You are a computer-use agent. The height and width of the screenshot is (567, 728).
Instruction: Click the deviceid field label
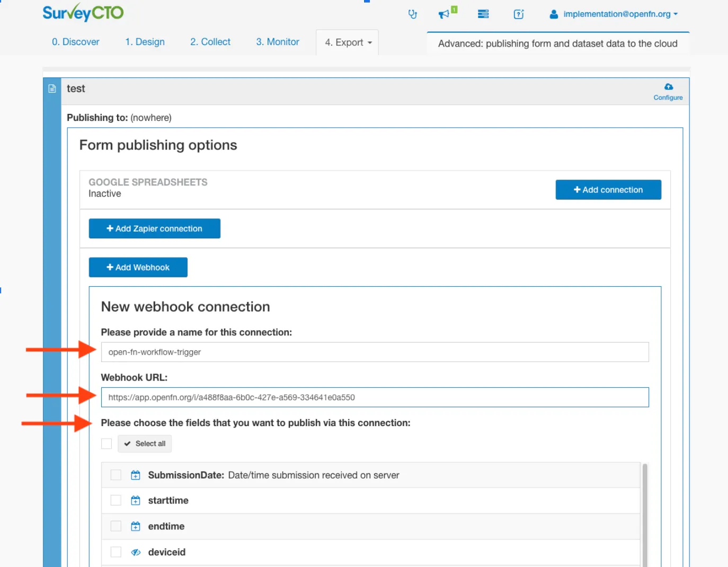[x=167, y=552]
